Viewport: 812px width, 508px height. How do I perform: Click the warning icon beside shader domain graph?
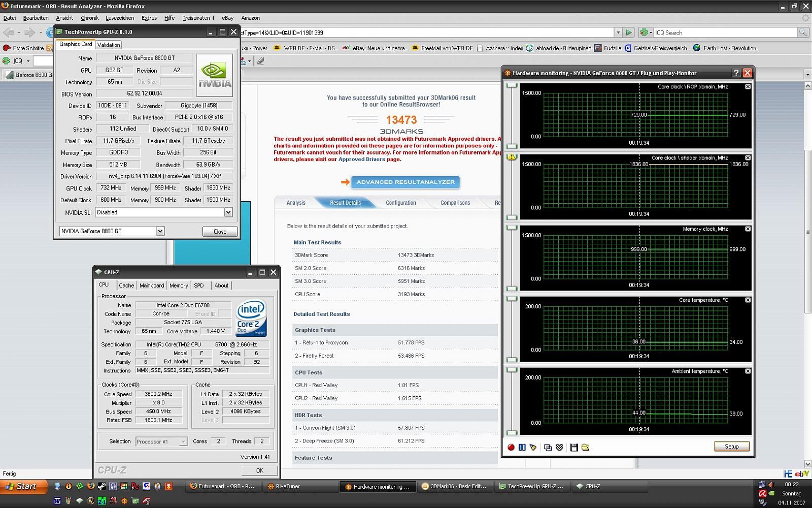point(512,157)
